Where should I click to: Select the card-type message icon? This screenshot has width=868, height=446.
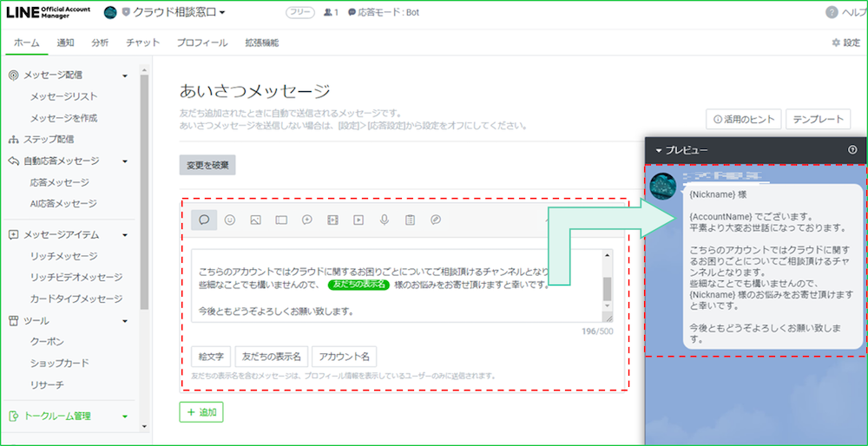click(436, 220)
